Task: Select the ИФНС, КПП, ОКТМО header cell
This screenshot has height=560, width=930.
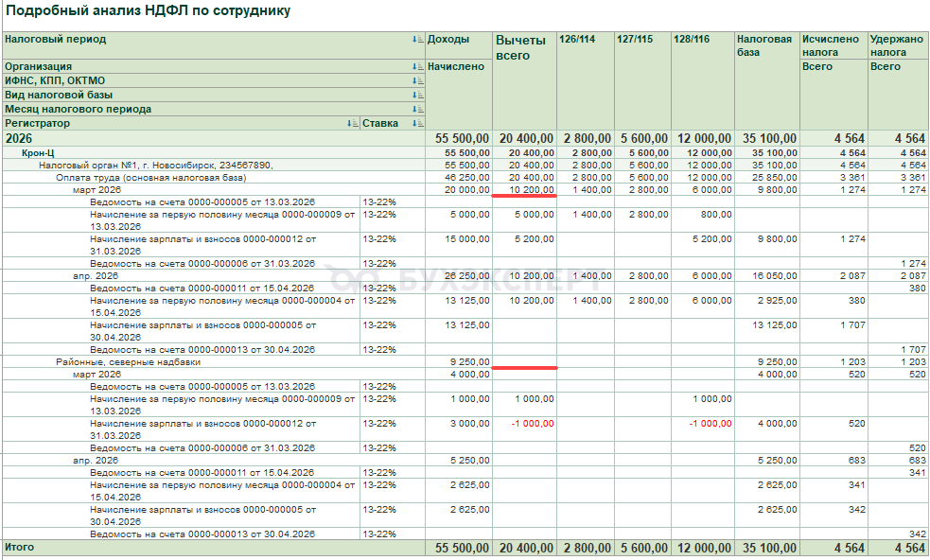Action: click(214, 80)
